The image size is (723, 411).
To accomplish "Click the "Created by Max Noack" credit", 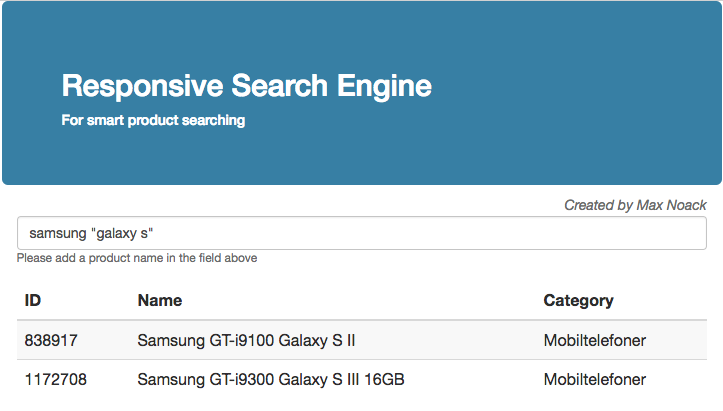I will (634, 205).
